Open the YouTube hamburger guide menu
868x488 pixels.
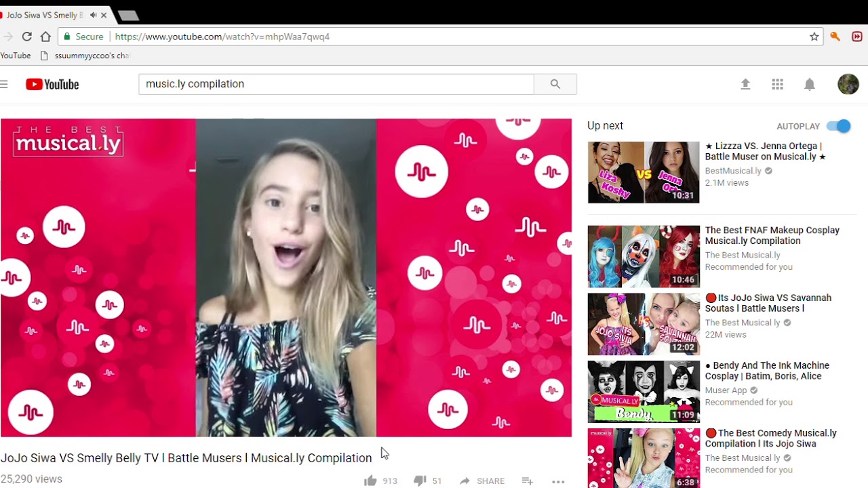coord(4,84)
